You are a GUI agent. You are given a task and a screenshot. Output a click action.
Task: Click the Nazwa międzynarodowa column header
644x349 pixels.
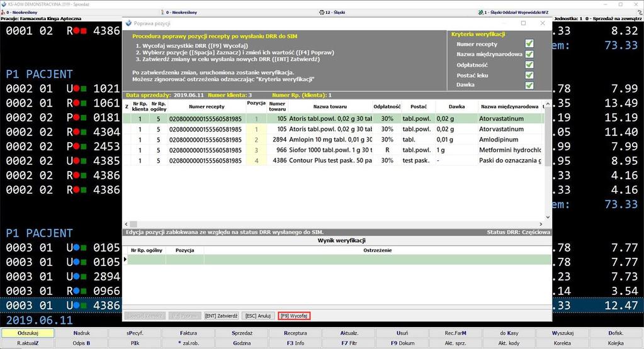pos(509,107)
